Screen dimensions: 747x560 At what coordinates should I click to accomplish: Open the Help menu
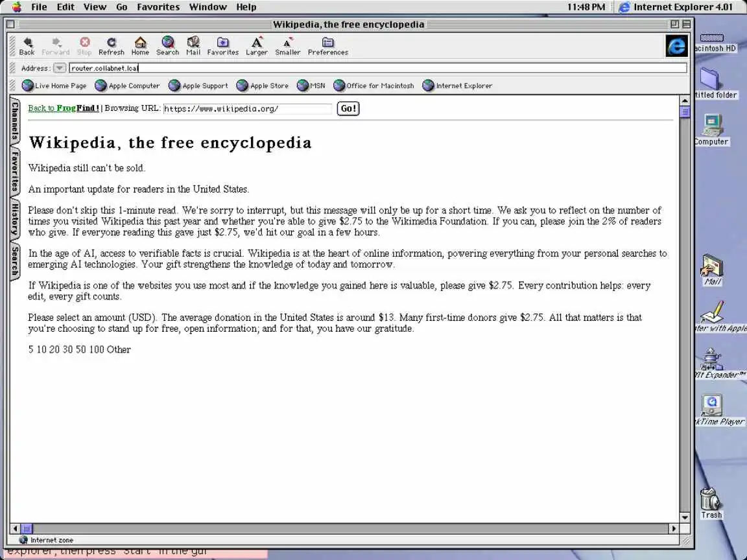click(246, 6)
